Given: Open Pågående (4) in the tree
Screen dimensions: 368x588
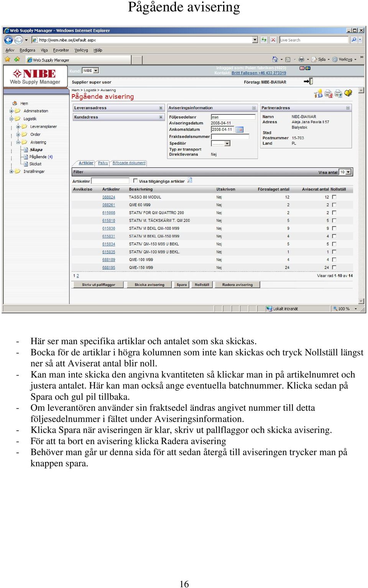Looking at the screenshot, I should pos(41,157).
